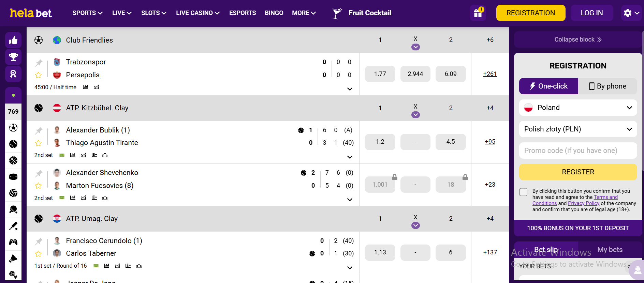
Task: Go to BINGO section
Action: [x=274, y=13]
